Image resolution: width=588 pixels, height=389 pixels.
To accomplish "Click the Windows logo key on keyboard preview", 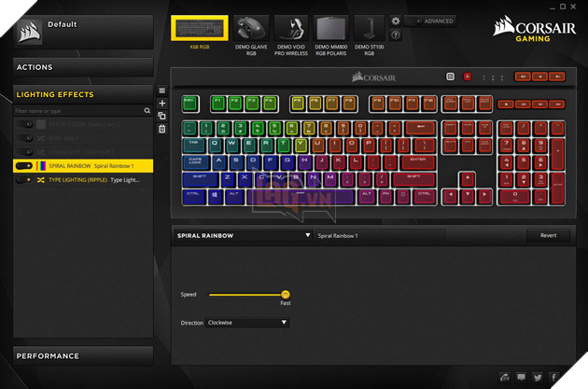I will [x=215, y=197].
